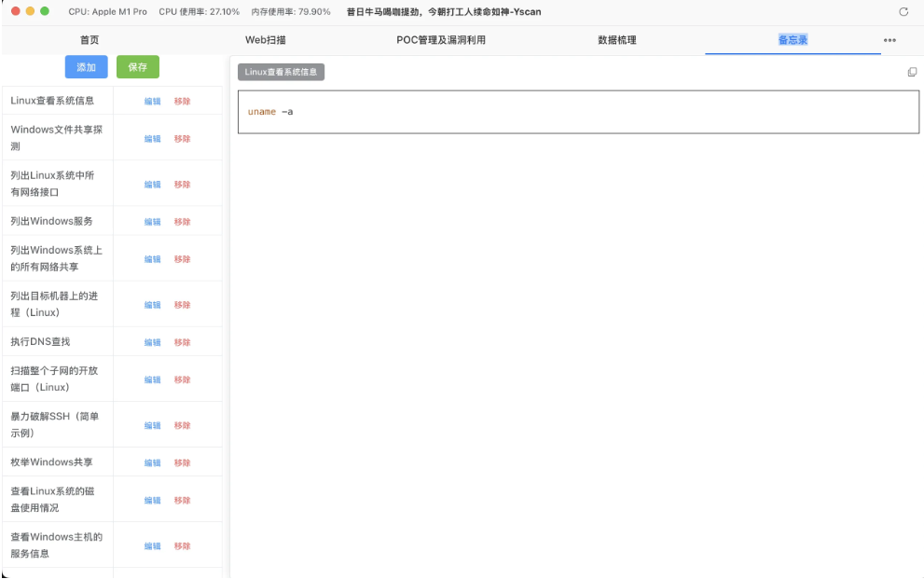924x579 pixels.
Task: Edit the 列出Windows服务 entry
Action: pyautogui.click(x=153, y=222)
